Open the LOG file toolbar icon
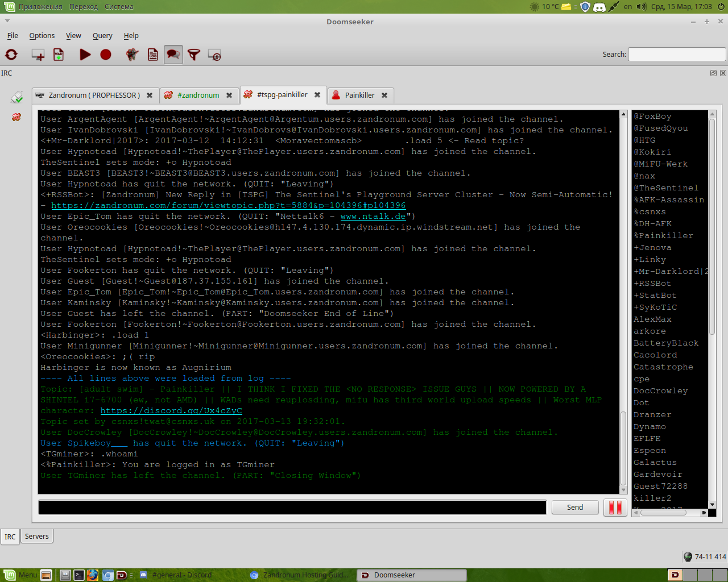The width and height of the screenshot is (728, 582). coord(153,55)
